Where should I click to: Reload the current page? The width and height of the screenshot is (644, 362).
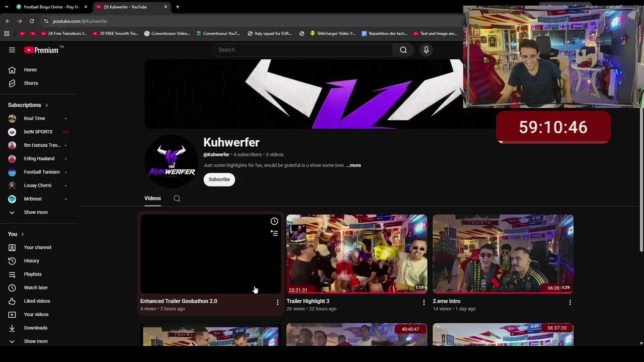[32, 21]
